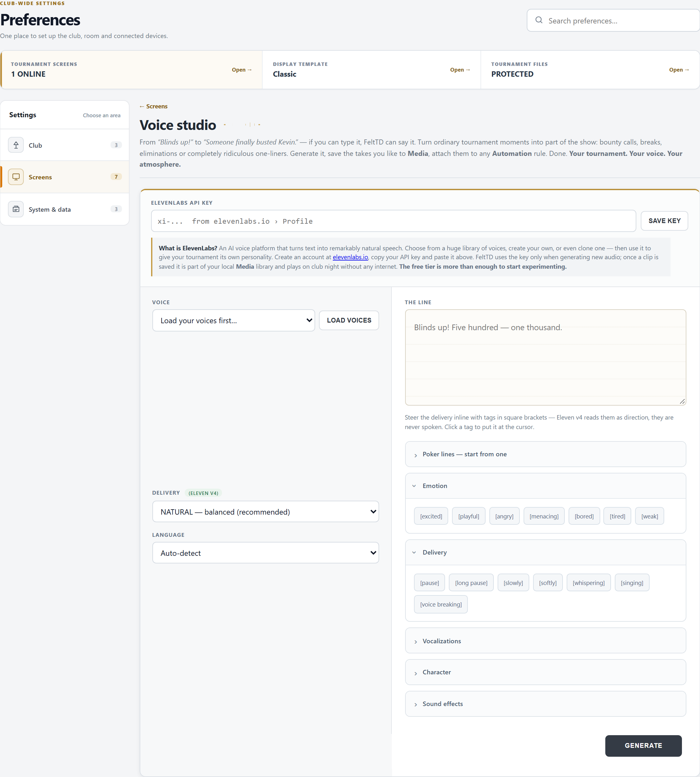Insert the [tired] tag
The image size is (700, 777).
617,516
